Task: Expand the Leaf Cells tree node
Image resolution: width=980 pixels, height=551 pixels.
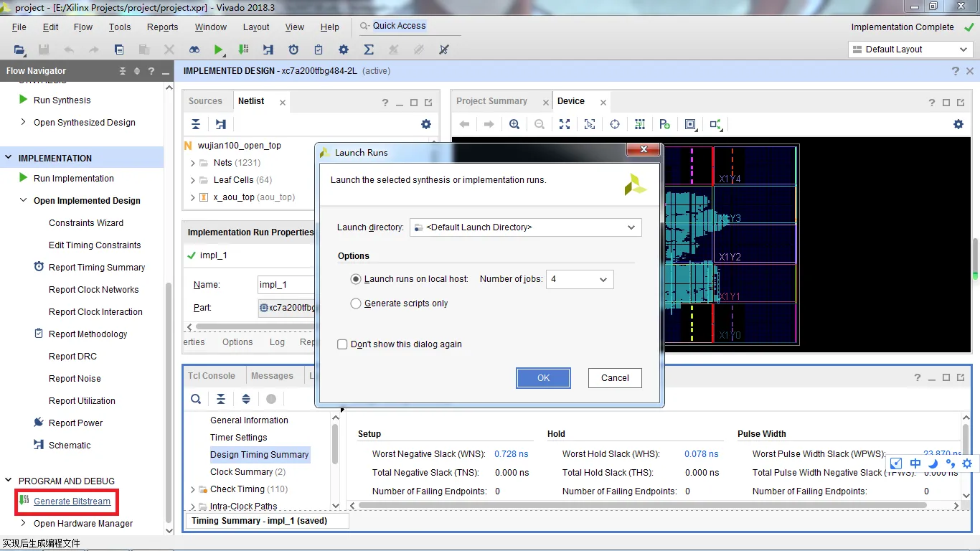Action: (x=193, y=180)
